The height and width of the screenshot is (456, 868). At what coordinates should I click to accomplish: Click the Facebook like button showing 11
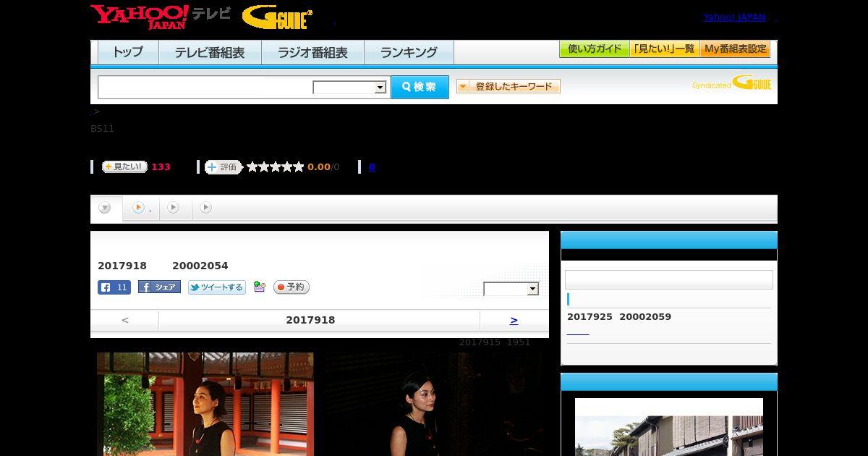[114, 287]
